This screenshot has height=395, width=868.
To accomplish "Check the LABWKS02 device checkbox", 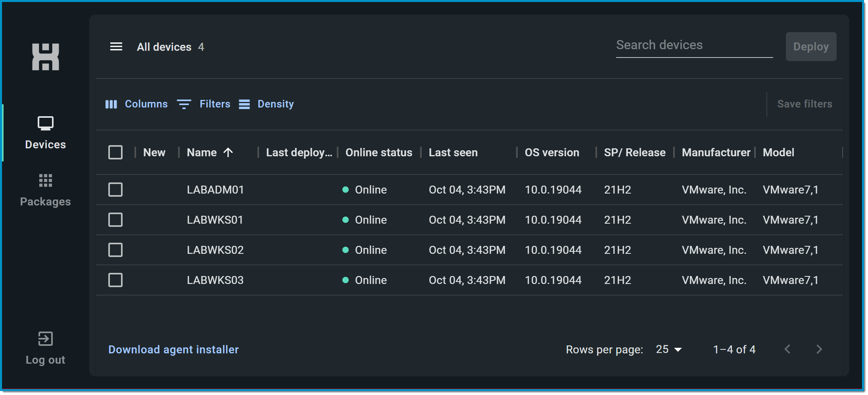I will [115, 250].
